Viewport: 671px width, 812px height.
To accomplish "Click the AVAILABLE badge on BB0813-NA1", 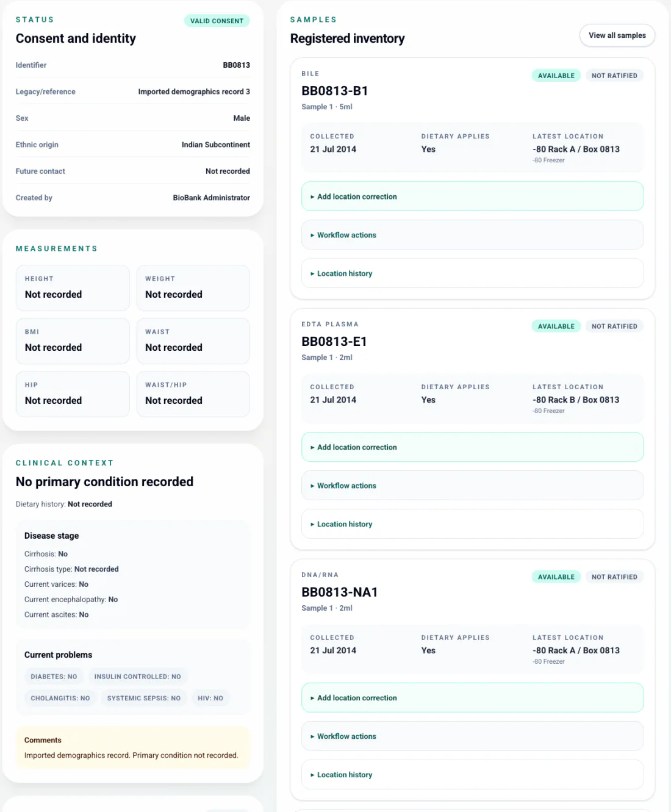I will tap(556, 577).
